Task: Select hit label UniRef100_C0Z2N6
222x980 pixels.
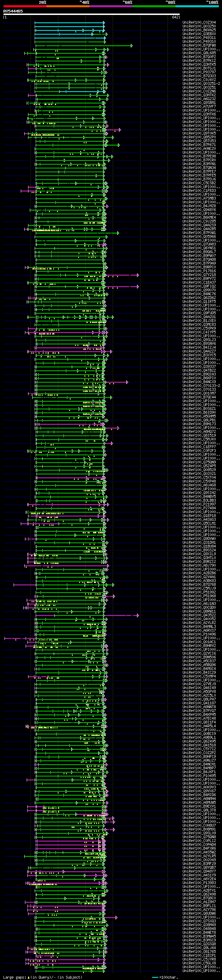Action: click(199, 91)
